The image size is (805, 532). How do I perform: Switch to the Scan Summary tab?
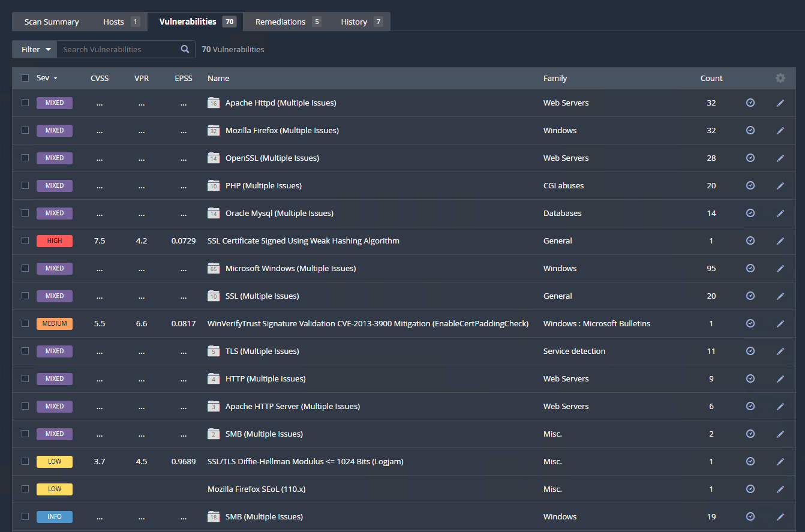[x=52, y=22]
